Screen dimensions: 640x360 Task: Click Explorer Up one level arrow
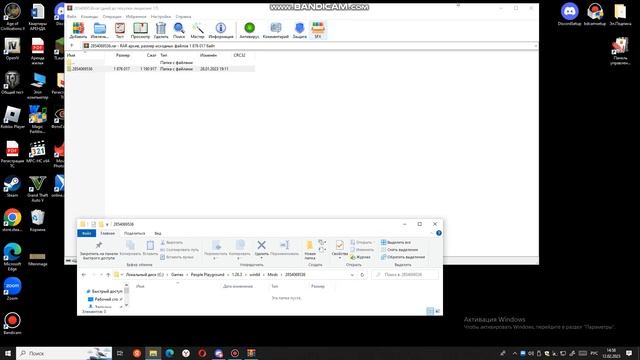tap(108, 275)
